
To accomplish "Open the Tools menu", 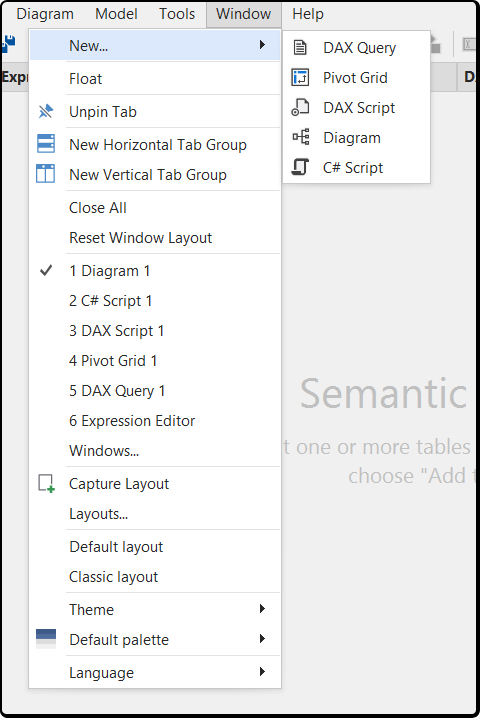I will pyautogui.click(x=177, y=14).
